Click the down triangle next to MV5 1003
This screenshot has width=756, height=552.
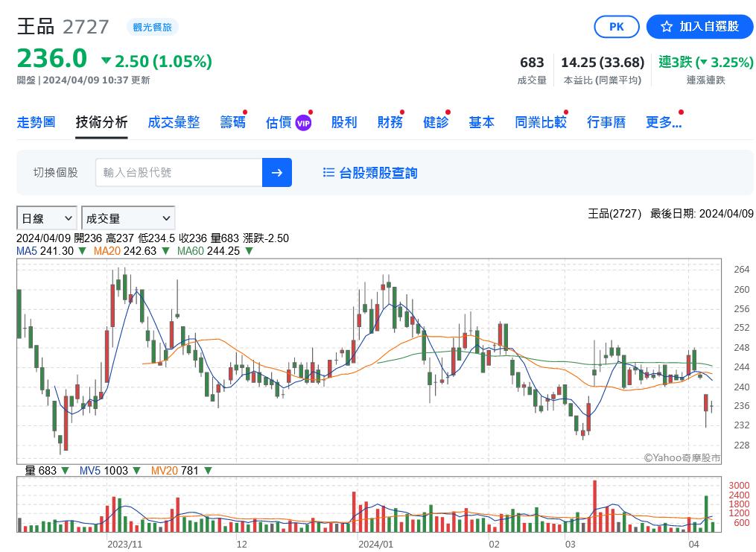coord(136,471)
